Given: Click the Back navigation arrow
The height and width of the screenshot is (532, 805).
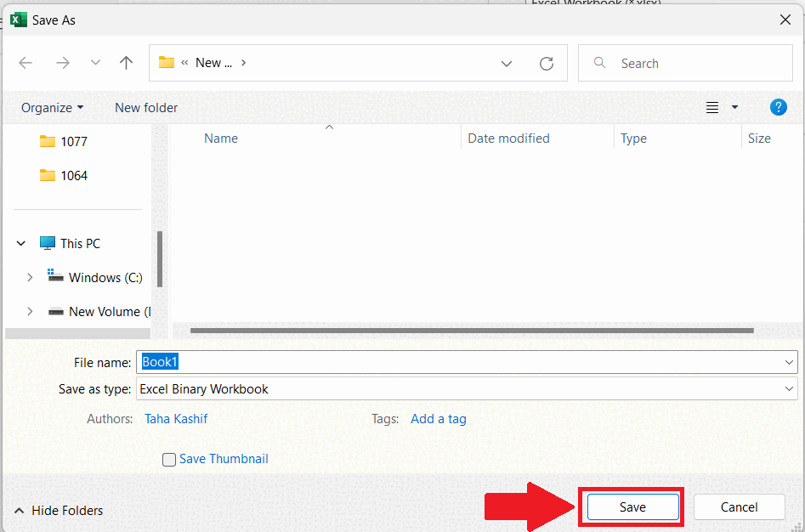Looking at the screenshot, I should (x=25, y=62).
